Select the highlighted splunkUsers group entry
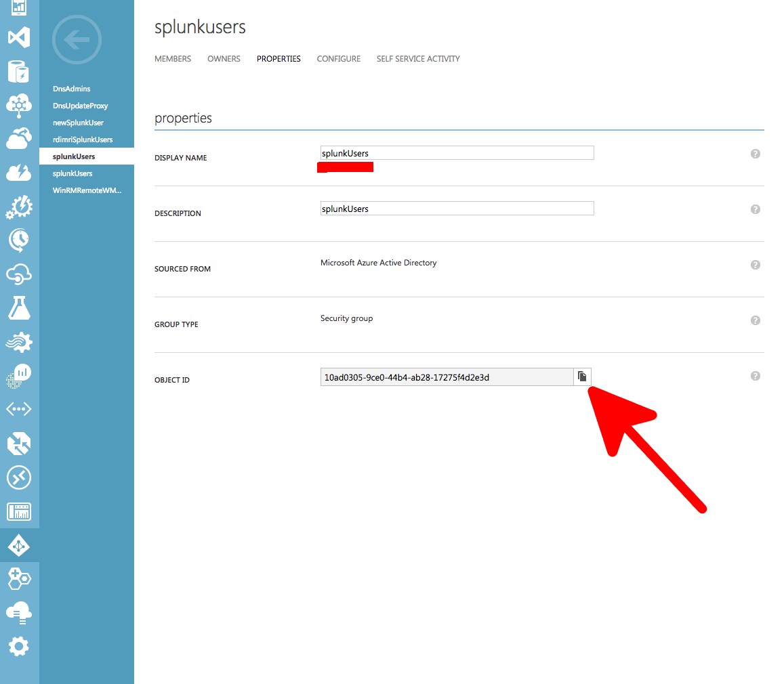 [x=87, y=156]
